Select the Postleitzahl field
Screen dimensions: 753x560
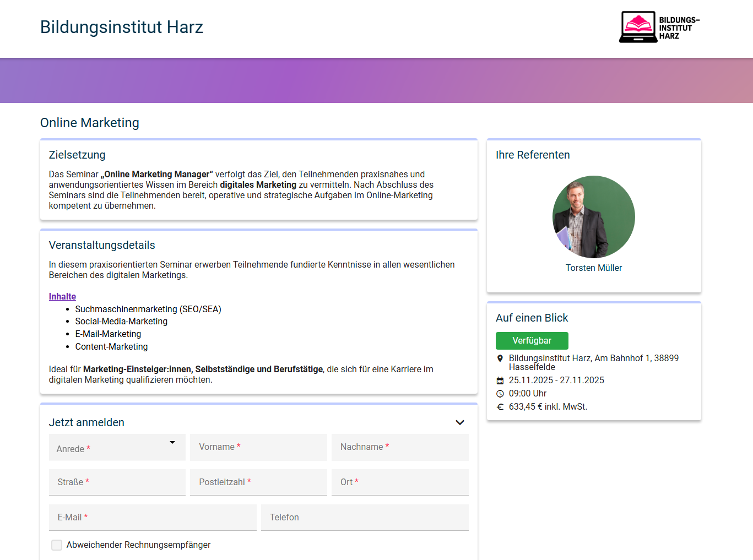(x=258, y=482)
